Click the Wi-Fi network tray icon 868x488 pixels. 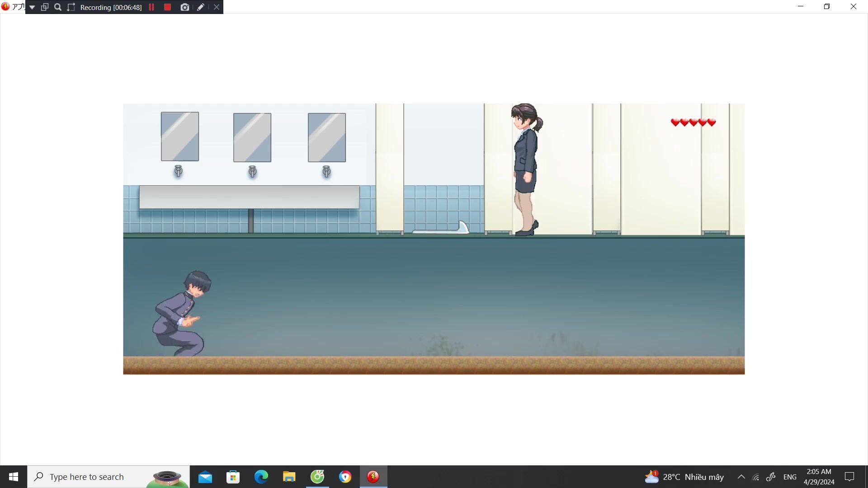pyautogui.click(x=755, y=477)
